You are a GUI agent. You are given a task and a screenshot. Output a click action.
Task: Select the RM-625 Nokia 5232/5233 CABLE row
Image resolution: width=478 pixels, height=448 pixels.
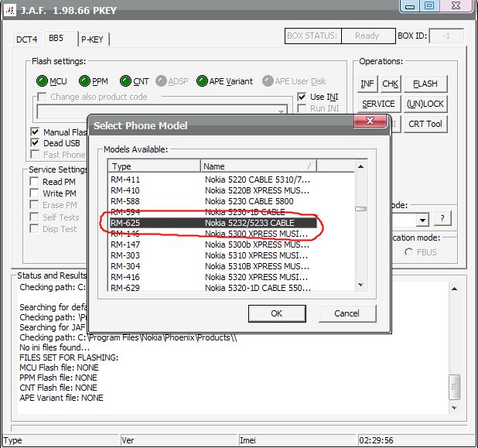213,223
